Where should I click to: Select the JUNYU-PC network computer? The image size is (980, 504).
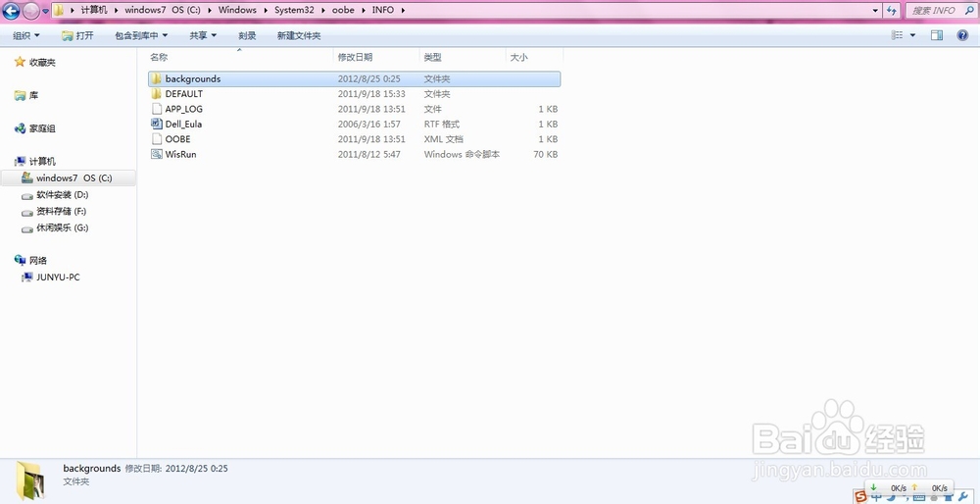(x=58, y=277)
